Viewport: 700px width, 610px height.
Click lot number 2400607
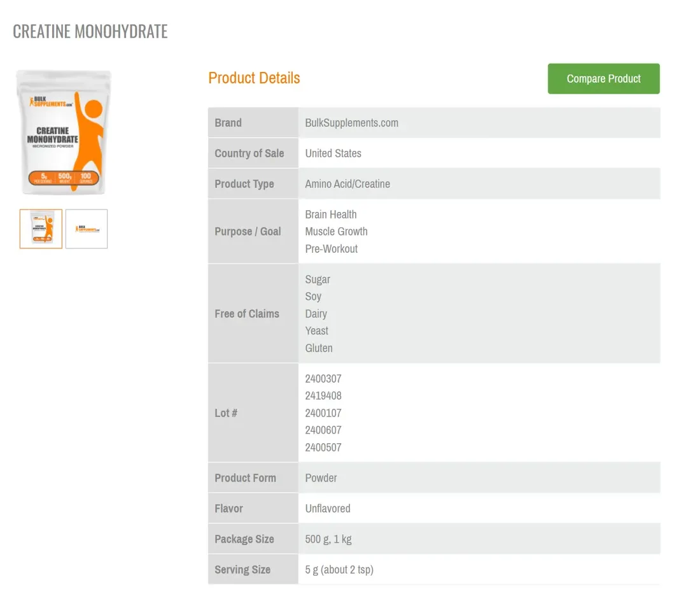[x=323, y=430]
